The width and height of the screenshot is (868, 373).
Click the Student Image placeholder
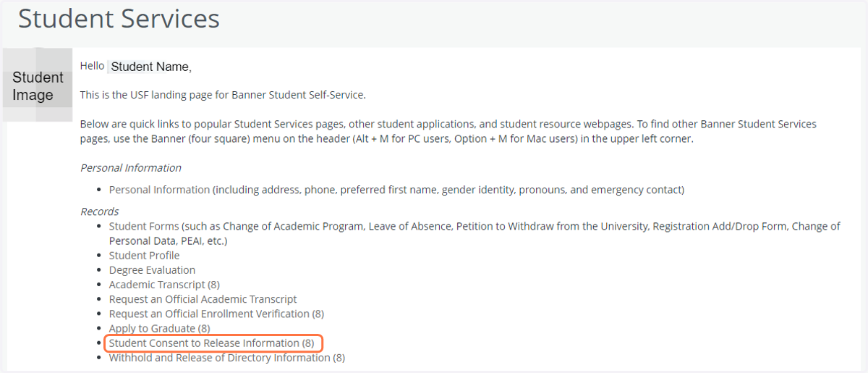pos(38,85)
